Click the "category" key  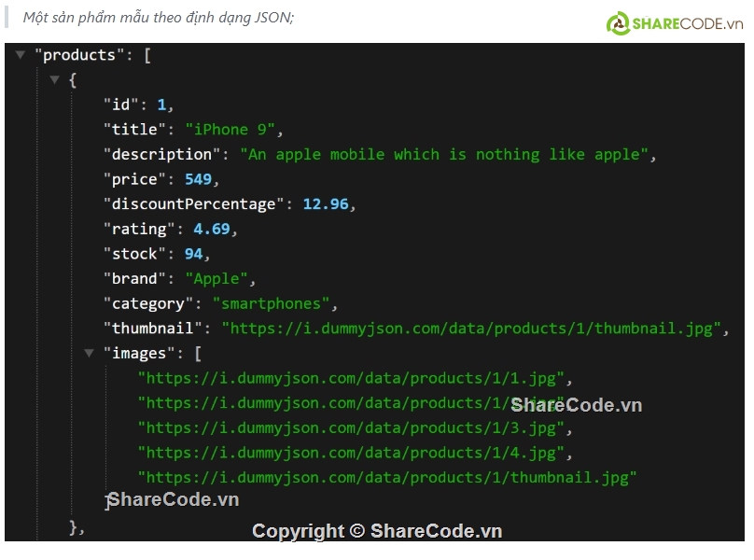pyautogui.click(x=148, y=304)
